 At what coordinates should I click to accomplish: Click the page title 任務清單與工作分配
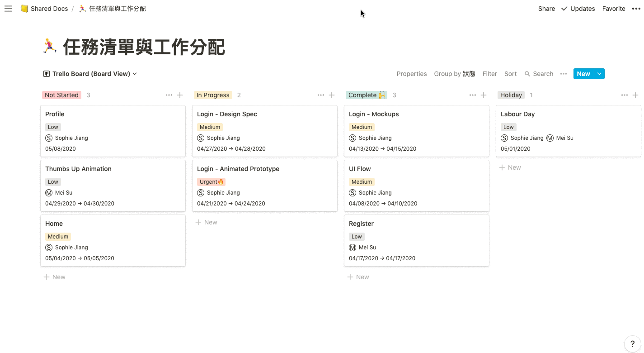click(144, 47)
